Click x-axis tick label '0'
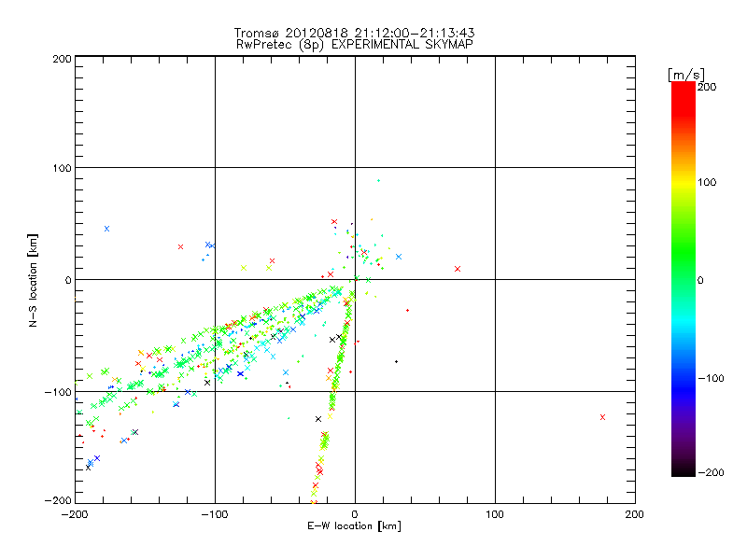This screenshot has width=747, height=560. coord(355,515)
